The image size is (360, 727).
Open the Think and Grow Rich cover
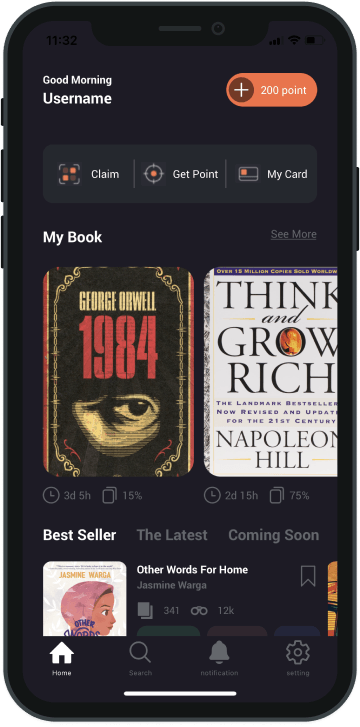(270, 371)
